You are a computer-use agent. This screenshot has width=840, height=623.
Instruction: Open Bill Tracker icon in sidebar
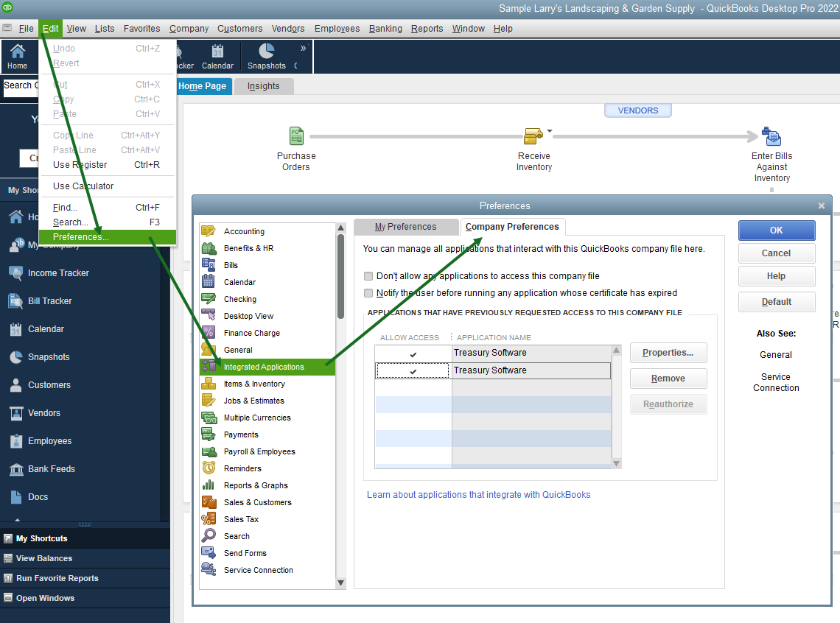pyautogui.click(x=16, y=300)
